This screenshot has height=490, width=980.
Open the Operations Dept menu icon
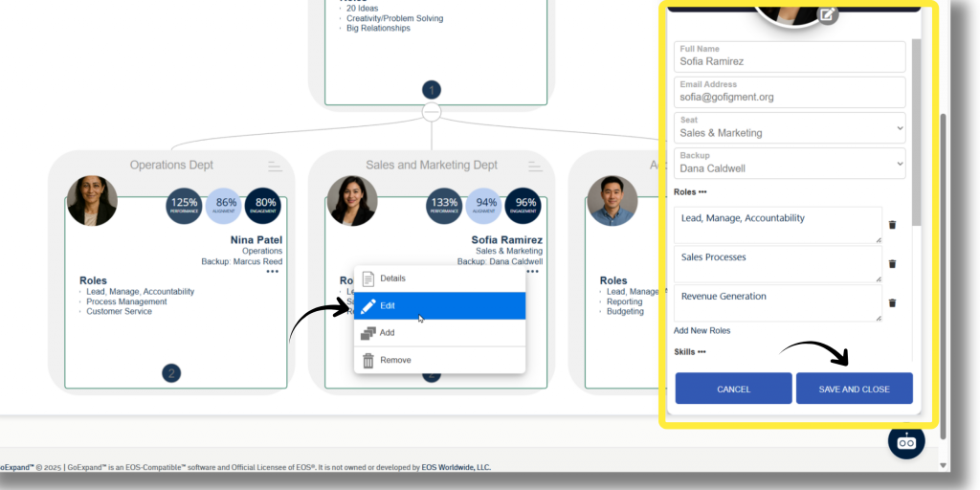pos(276,166)
